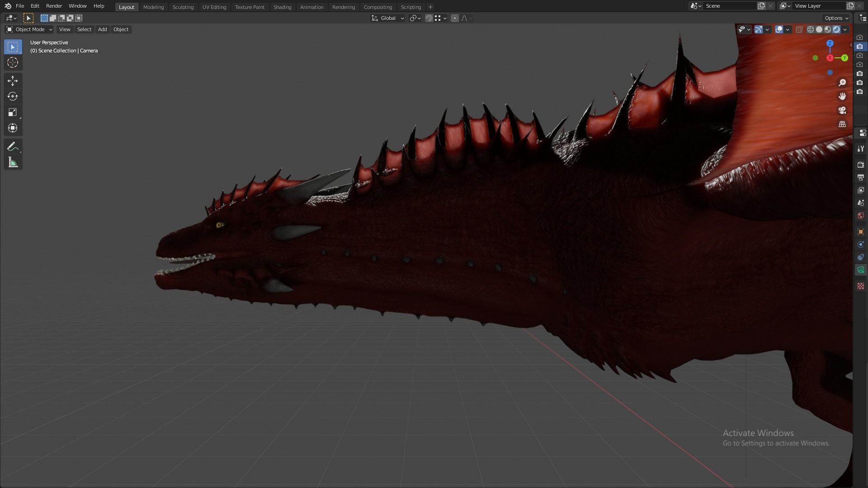The height and width of the screenshot is (488, 868).
Task: Browse scenes via Scene icon dropdown
Action: pyautogui.click(x=695, y=6)
